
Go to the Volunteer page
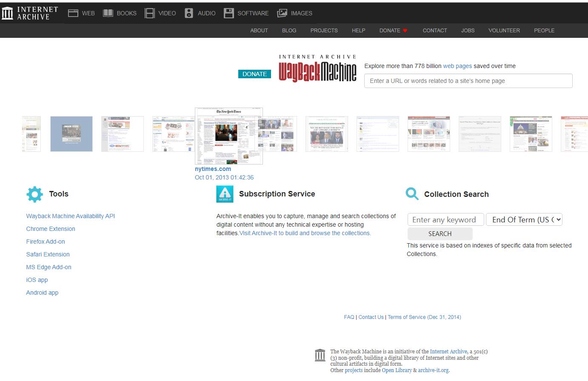click(x=504, y=31)
